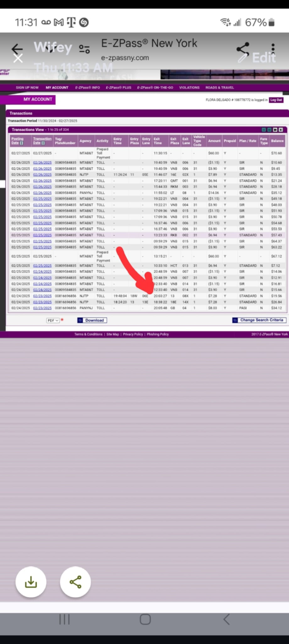The width and height of the screenshot is (289, 644).
Task: Click exit plaza QMT cell
Action: (x=174, y=181)
